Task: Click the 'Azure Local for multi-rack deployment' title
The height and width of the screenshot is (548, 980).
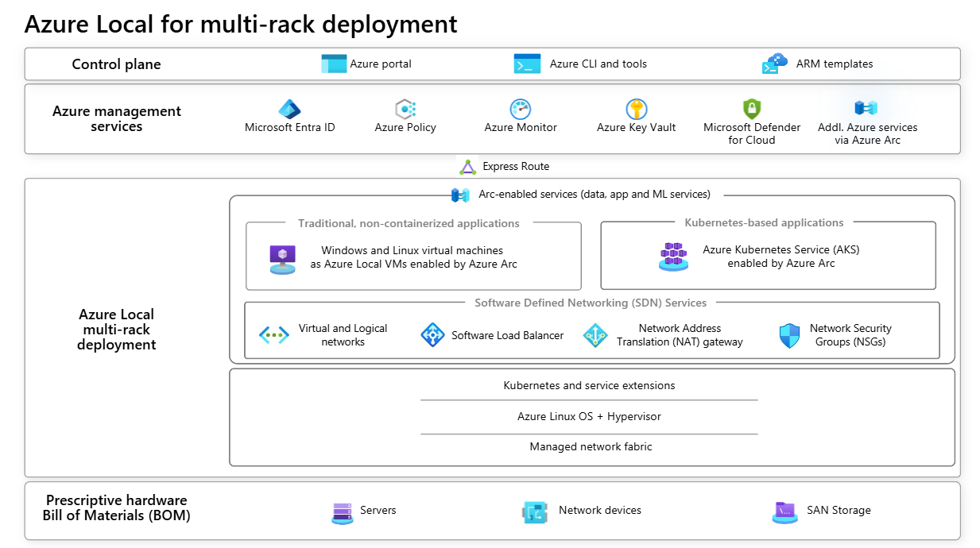Action: [241, 24]
